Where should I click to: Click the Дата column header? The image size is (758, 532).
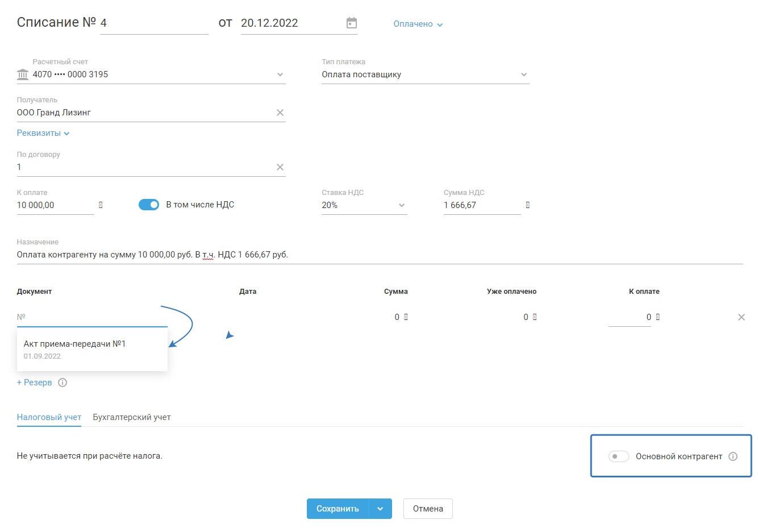tap(248, 292)
